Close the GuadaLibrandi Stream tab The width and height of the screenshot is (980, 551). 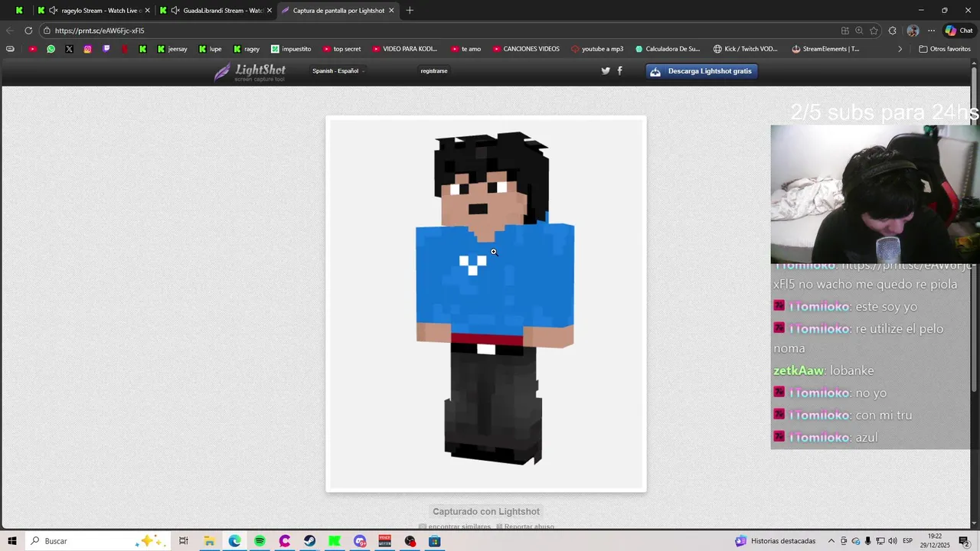269,11
